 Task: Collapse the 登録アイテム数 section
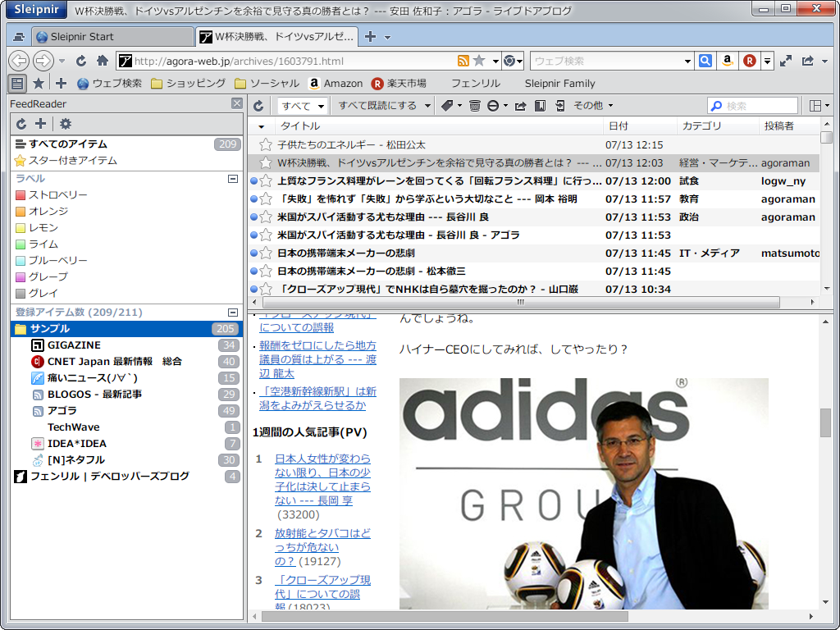[232, 312]
